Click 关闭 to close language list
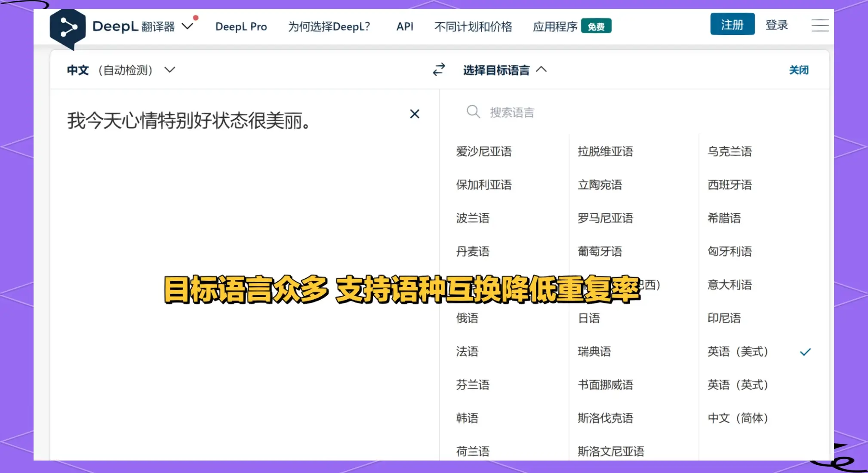The image size is (868, 473). tap(799, 70)
